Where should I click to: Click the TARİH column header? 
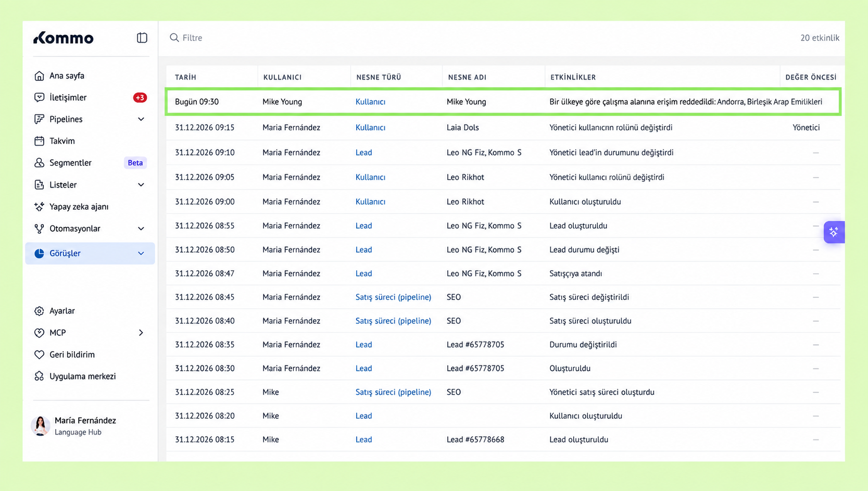pos(185,77)
